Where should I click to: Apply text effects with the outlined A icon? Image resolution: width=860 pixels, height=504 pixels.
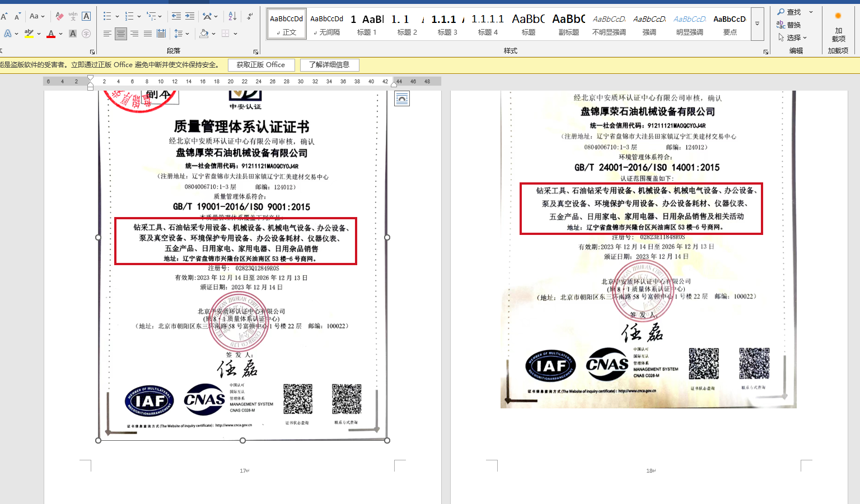7,34
